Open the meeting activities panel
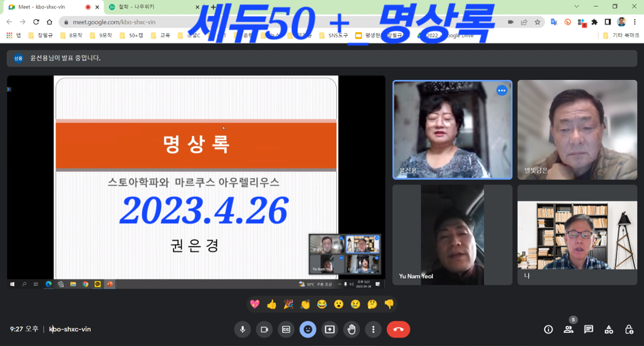 click(x=608, y=329)
